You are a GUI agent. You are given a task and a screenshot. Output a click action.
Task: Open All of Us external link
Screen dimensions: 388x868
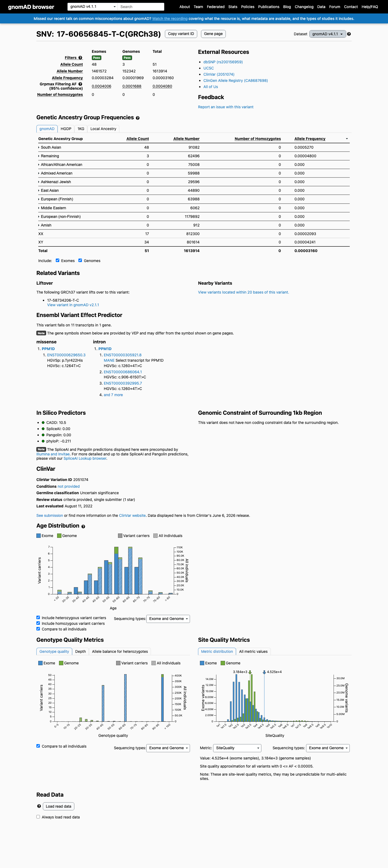211,87
